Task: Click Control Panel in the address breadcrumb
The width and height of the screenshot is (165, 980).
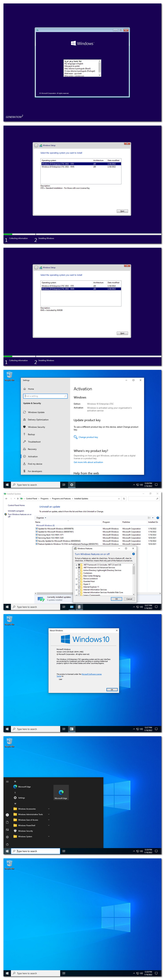Action: pyautogui.click(x=32, y=498)
